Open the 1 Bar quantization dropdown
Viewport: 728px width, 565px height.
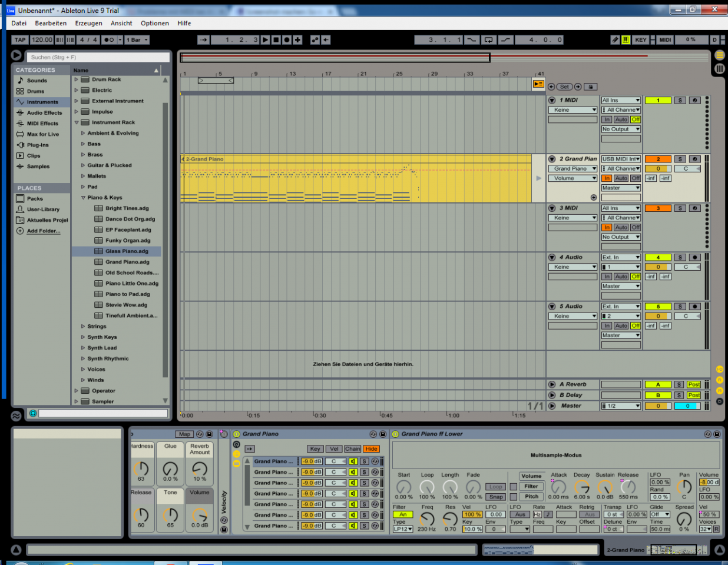(x=137, y=40)
